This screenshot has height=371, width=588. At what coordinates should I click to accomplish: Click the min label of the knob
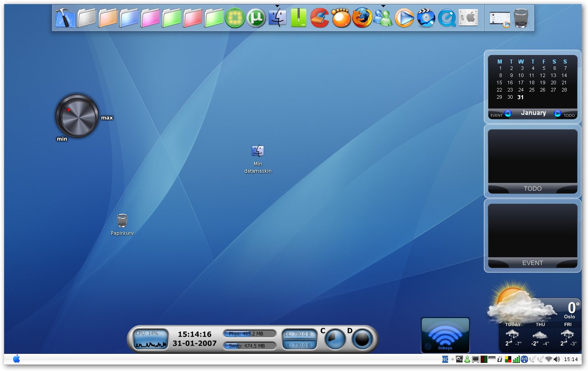tap(62, 139)
